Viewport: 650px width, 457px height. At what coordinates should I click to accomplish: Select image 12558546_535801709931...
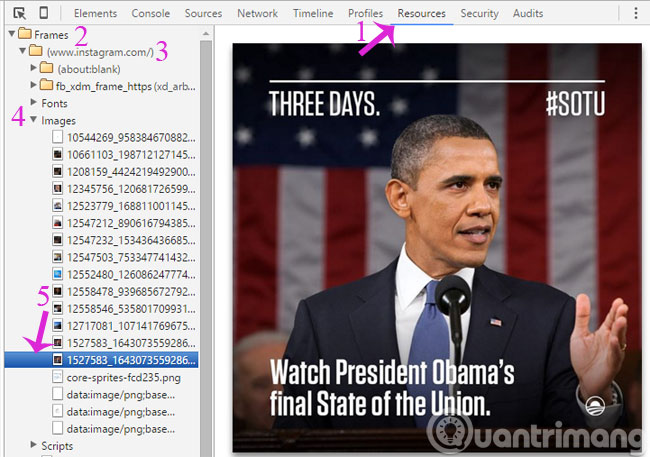(131, 309)
